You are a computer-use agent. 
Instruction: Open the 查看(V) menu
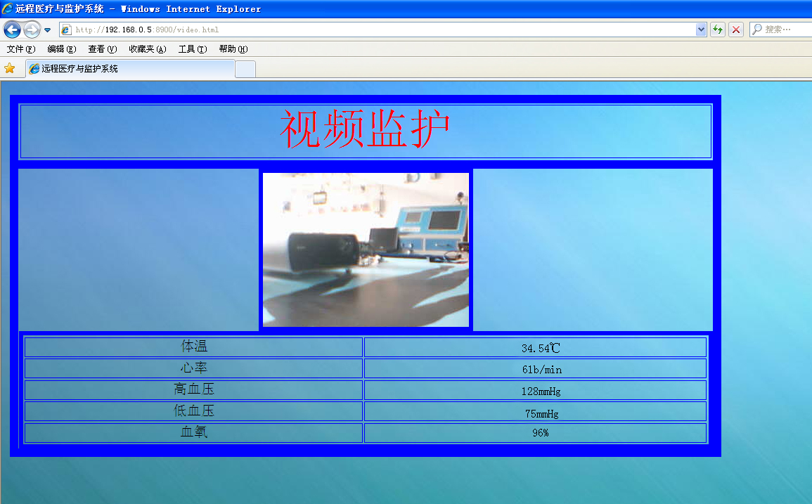tap(103, 49)
